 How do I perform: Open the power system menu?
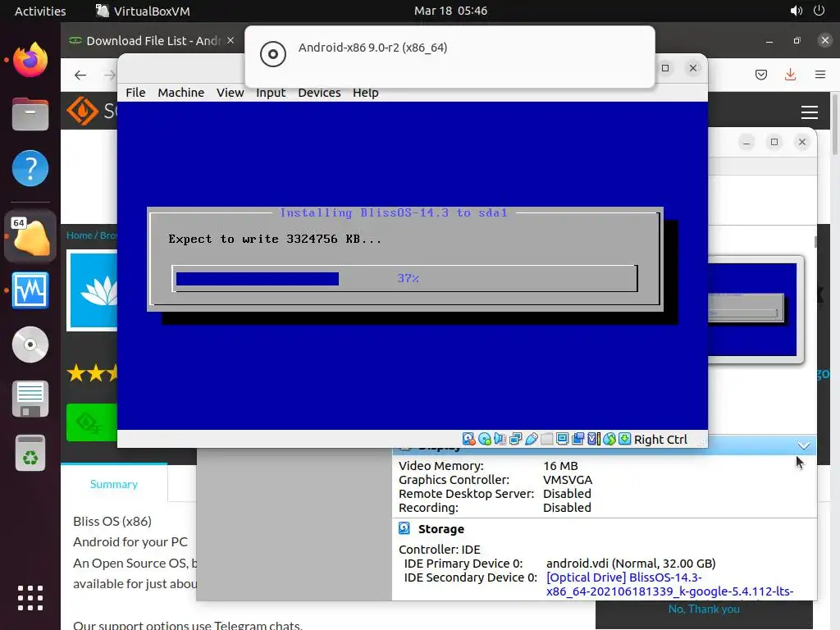point(819,11)
